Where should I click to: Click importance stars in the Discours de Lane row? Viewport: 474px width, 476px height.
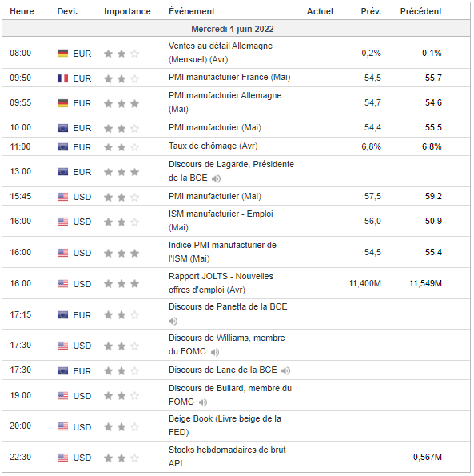[121, 371]
